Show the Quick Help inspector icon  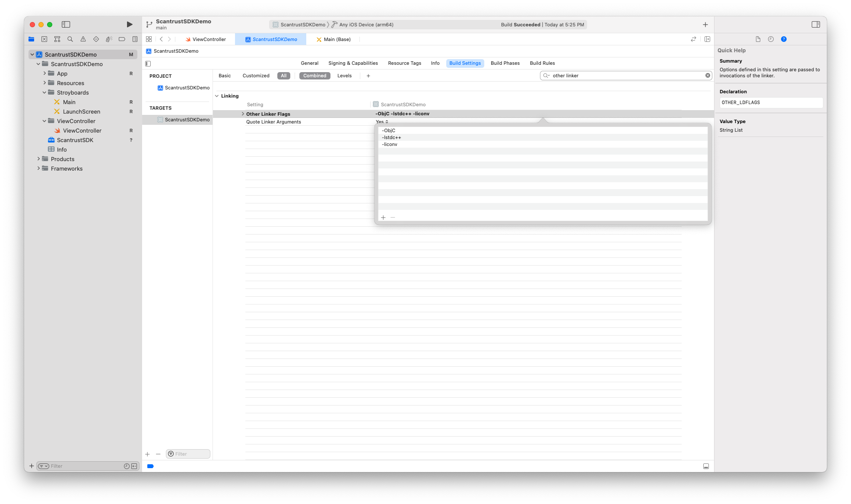[x=784, y=39]
